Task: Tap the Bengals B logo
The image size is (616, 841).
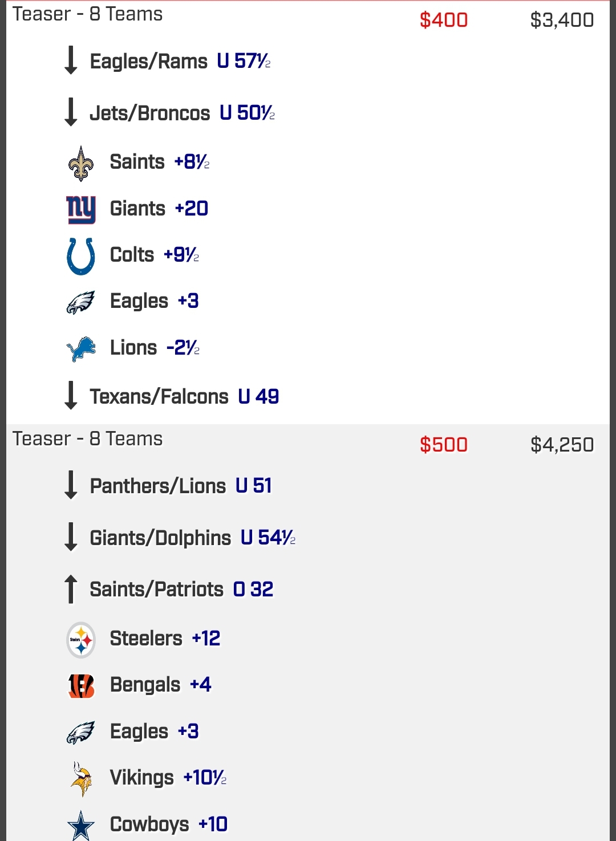Action: pyautogui.click(x=81, y=686)
